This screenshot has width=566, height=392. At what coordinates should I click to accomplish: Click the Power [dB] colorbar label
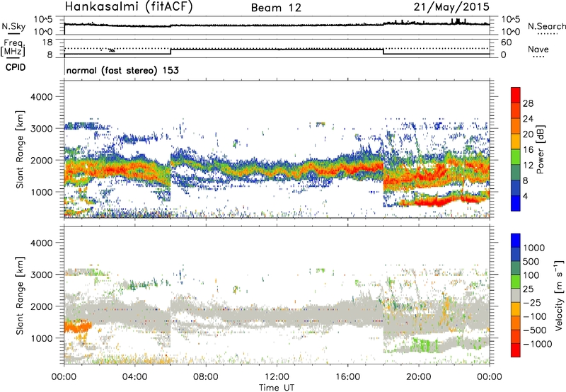click(x=540, y=149)
